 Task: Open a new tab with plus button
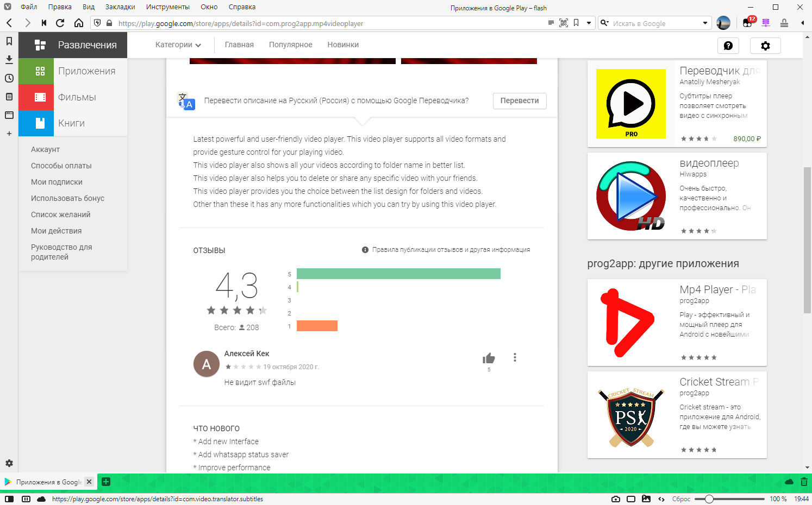(x=106, y=482)
